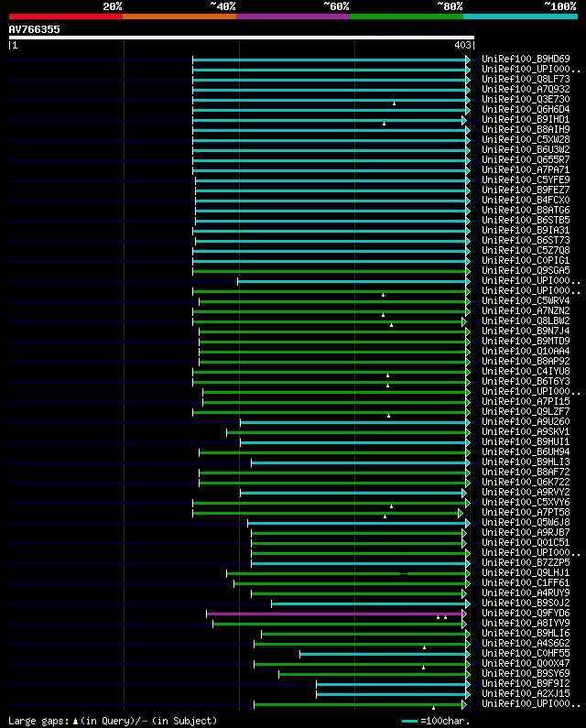Click UniRef100_Q9LHJ1 hit name
Image resolution: width=586 pixels, height=728 pixels.
[526, 572]
